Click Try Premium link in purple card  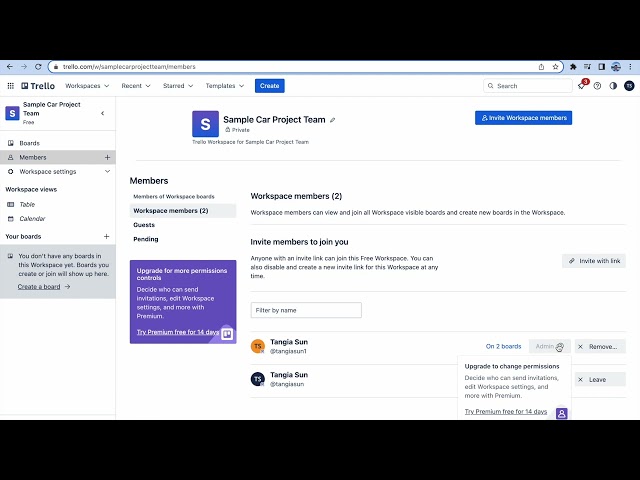[178, 332]
